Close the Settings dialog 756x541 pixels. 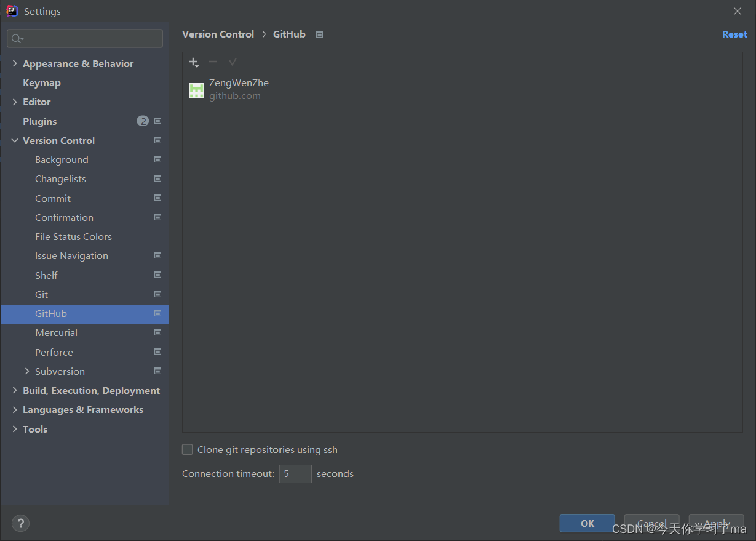tap(738, 11)
